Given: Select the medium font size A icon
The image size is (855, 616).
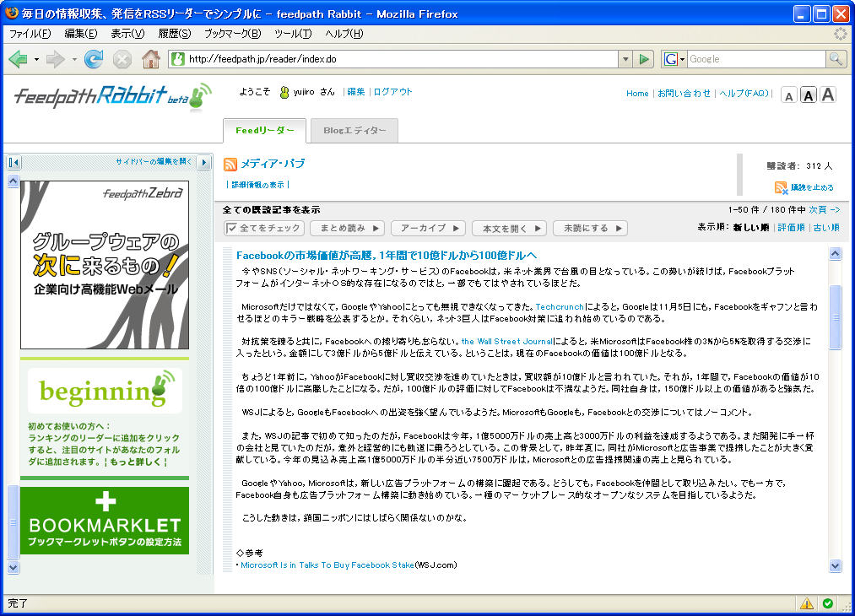Looking at the screenshot, I should click(x=808, y=96).
